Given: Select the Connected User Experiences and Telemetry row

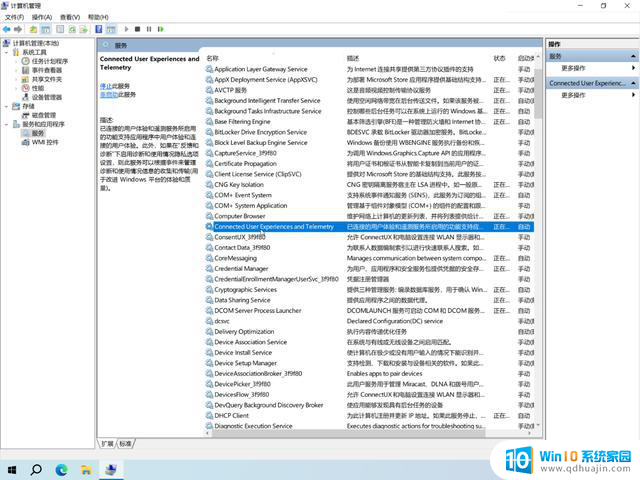Looking at the screenshot, I should (x=370, y=227).
